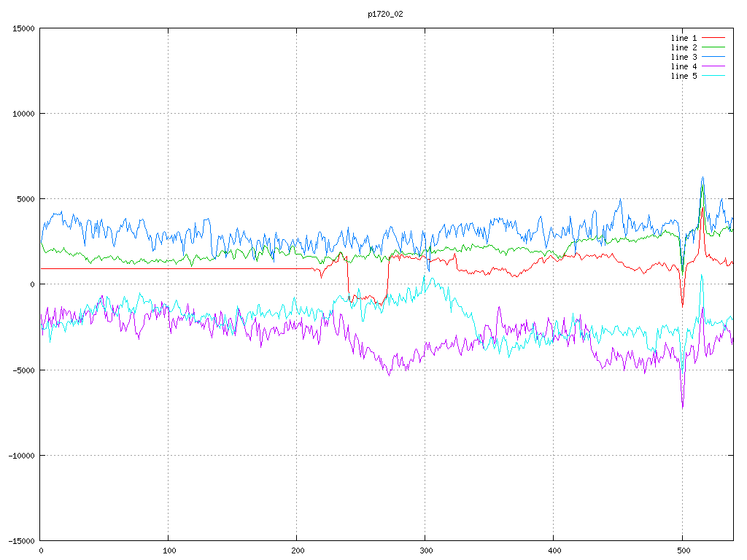The image size is (747, 560).
Task: Select the purple legend line sample
Action: pyautogui.click(x=713, y=66)
